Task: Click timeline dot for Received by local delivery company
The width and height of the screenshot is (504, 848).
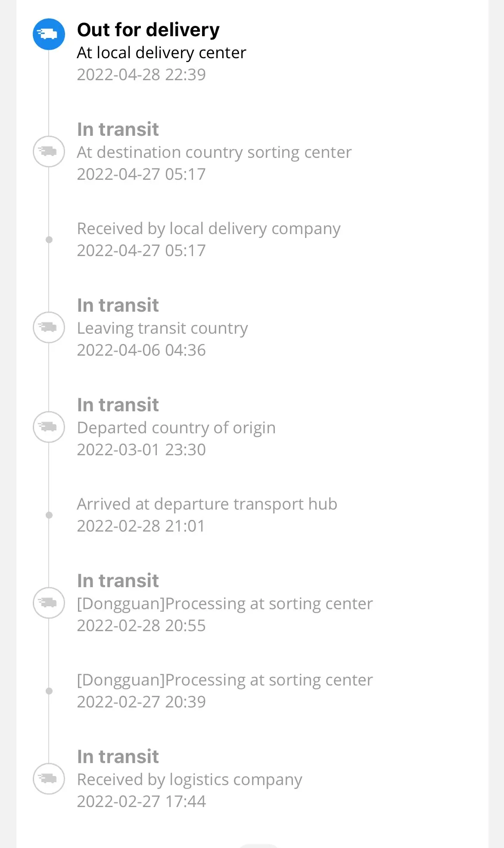Action: [49, 240]
